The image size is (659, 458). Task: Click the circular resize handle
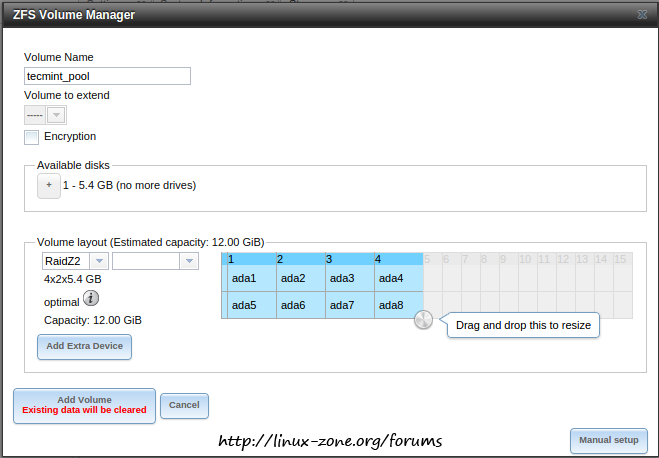click(x=424, y=320)
